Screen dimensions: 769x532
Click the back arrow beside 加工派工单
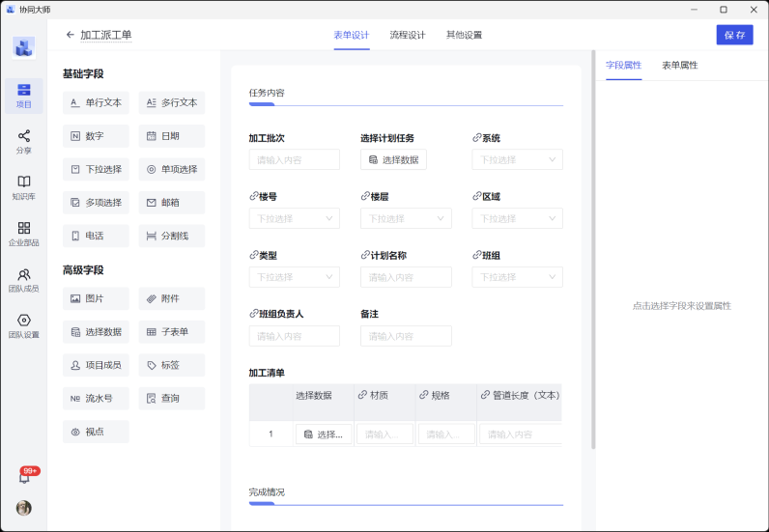(x=70, y=35)
